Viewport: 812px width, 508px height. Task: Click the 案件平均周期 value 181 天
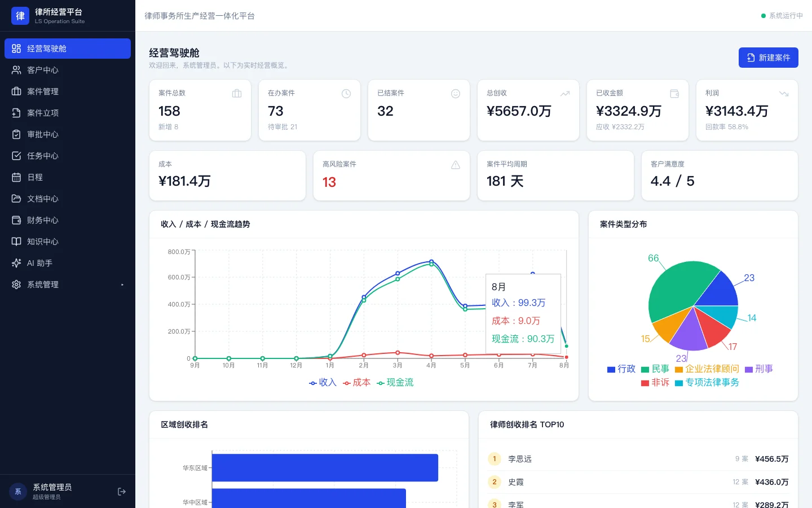click(x=505, y=181)
